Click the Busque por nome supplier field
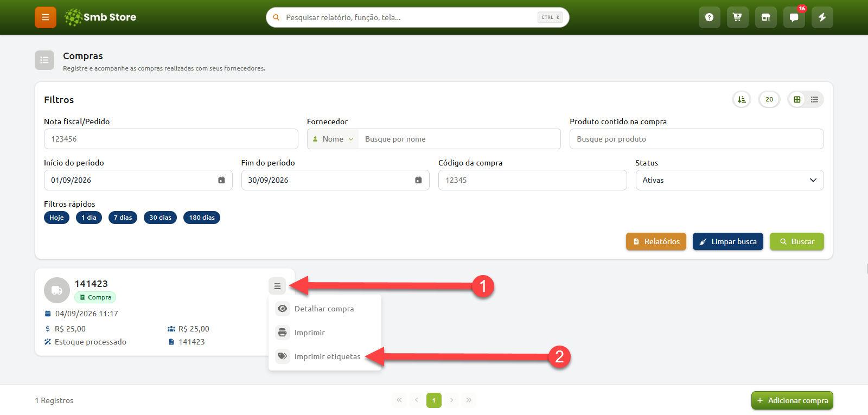868x415 pixels. click(x=459, y=139)
